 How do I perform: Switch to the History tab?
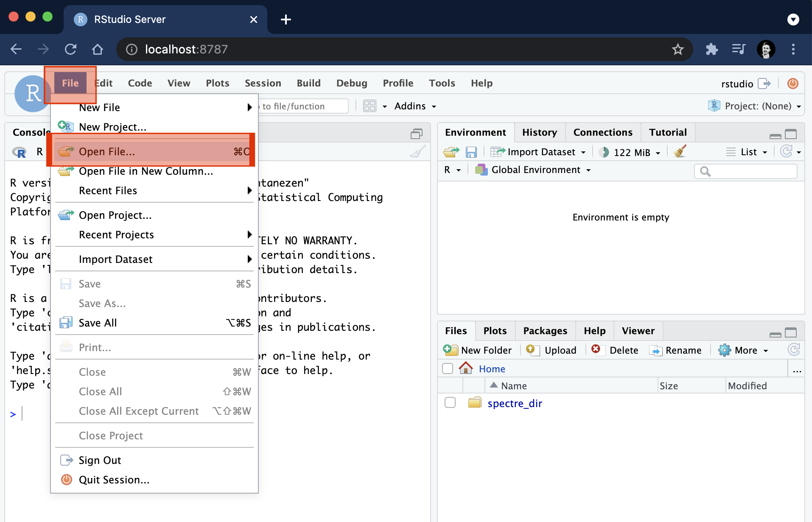[539, 132]
